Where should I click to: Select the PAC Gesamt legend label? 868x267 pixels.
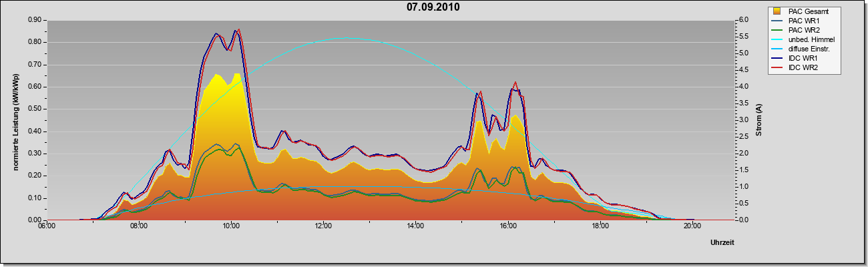click(809, 11)
